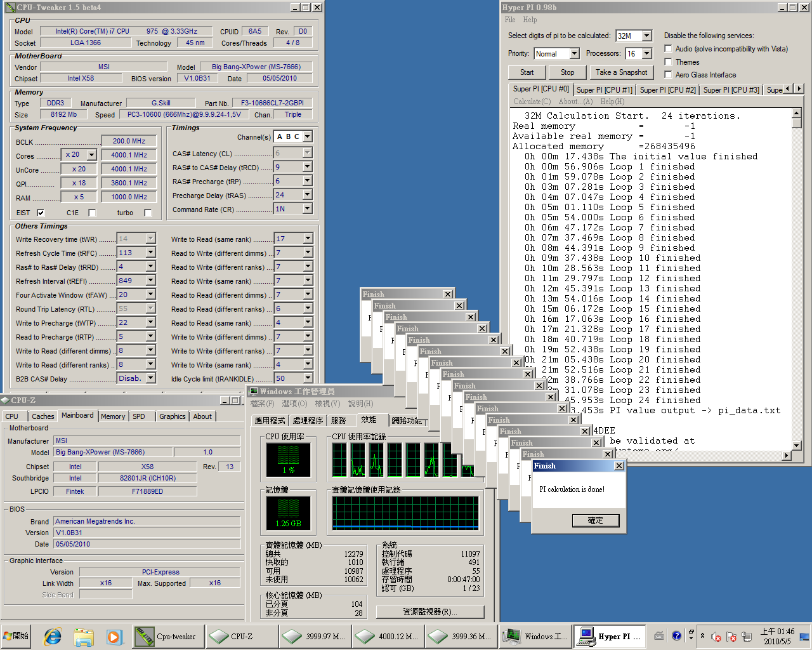Click Stop button in Hyper PI
Screen dimensions: 812x650
567,72
